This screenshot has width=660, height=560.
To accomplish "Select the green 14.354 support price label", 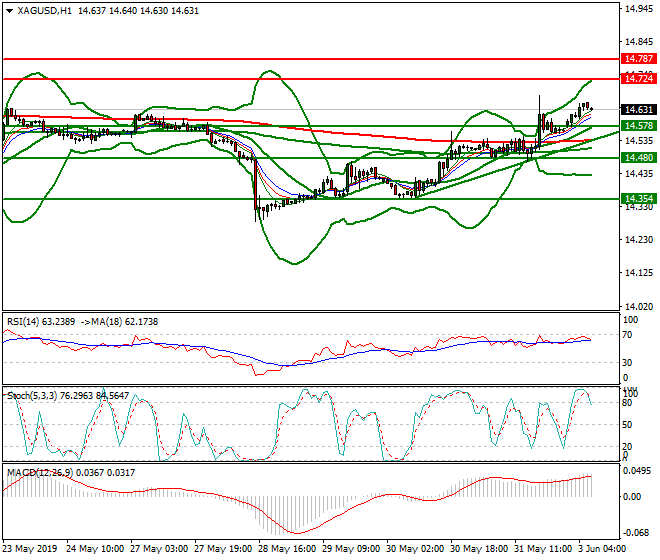I will pos(639,198).
